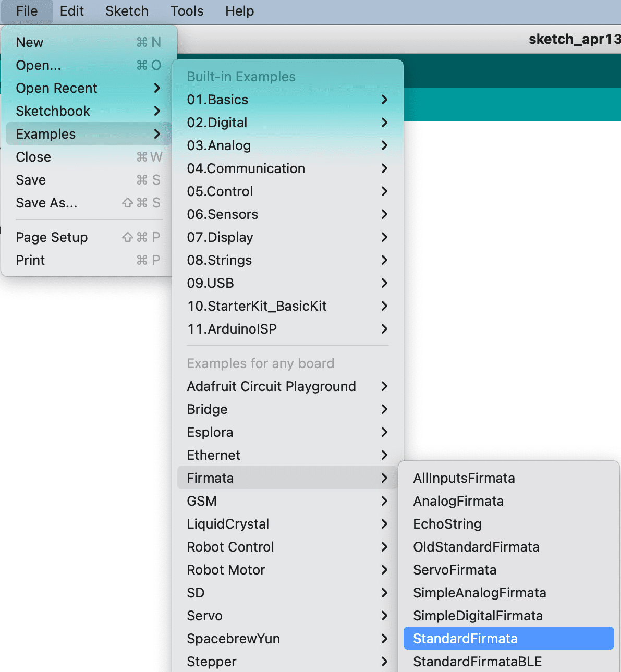Choose Close from the File menu
Screen dimensions: 621x672
click(89, 157)
